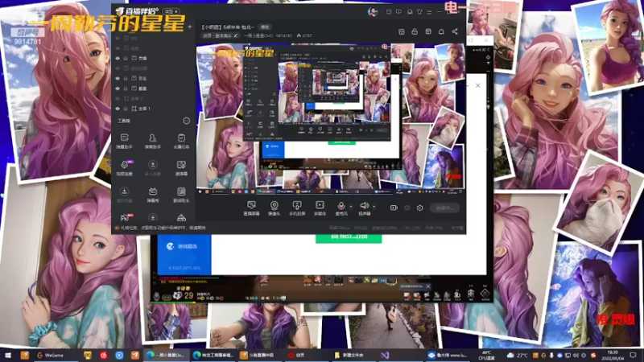This screenshot has width=644, height=362.
Task: Select the 全屏 2 source row
Action: point(153,98)
